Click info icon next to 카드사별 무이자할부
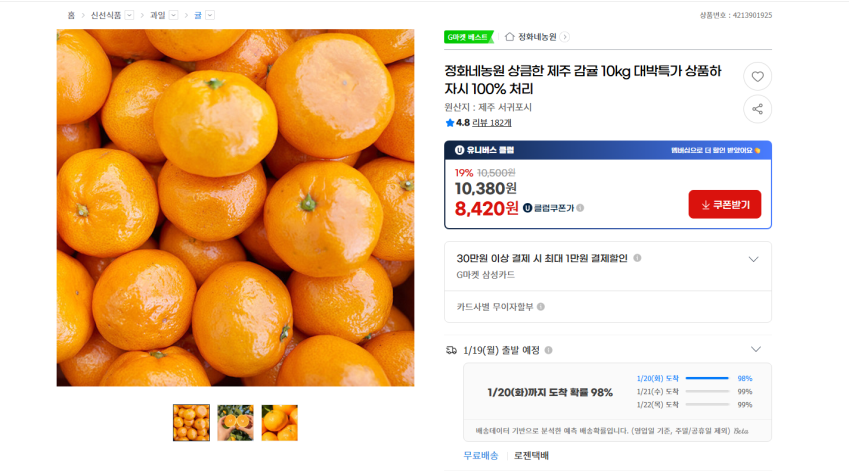849x474 pixels. (541, 307)
